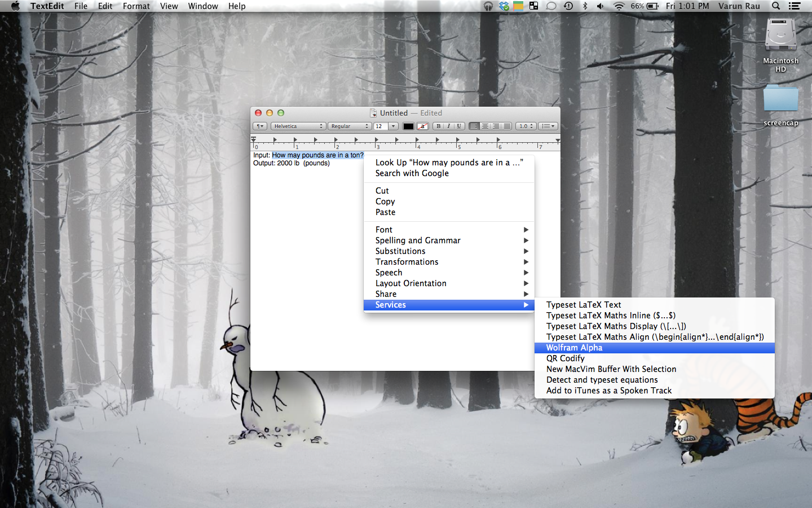The width and height of the screenshot is (812, 508).
Task: Choose Typeset LaTeX Maths Display service
Action: click(654, 326)
